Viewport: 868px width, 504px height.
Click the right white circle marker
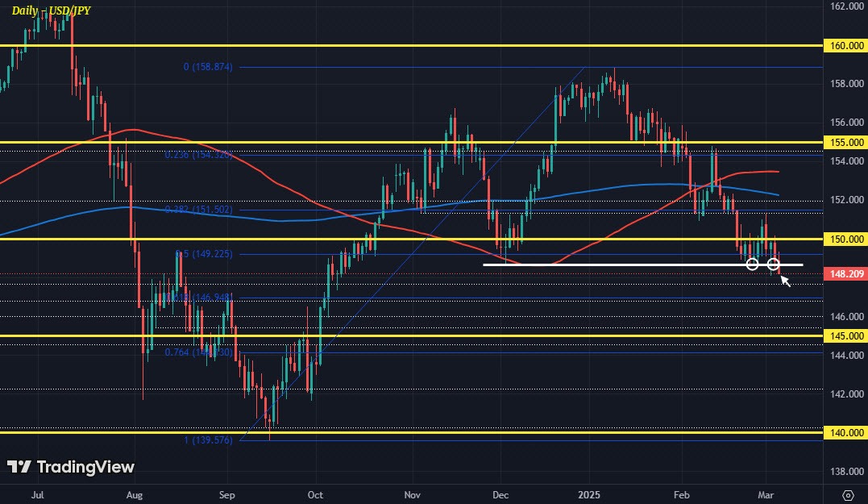point(773,264)
